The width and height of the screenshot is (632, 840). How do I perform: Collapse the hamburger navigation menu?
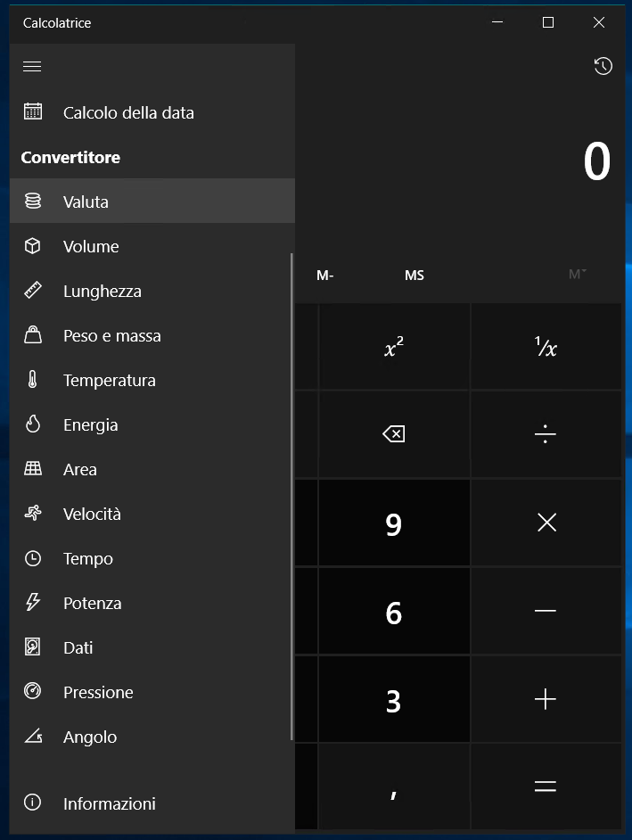[x=32, y=66]
